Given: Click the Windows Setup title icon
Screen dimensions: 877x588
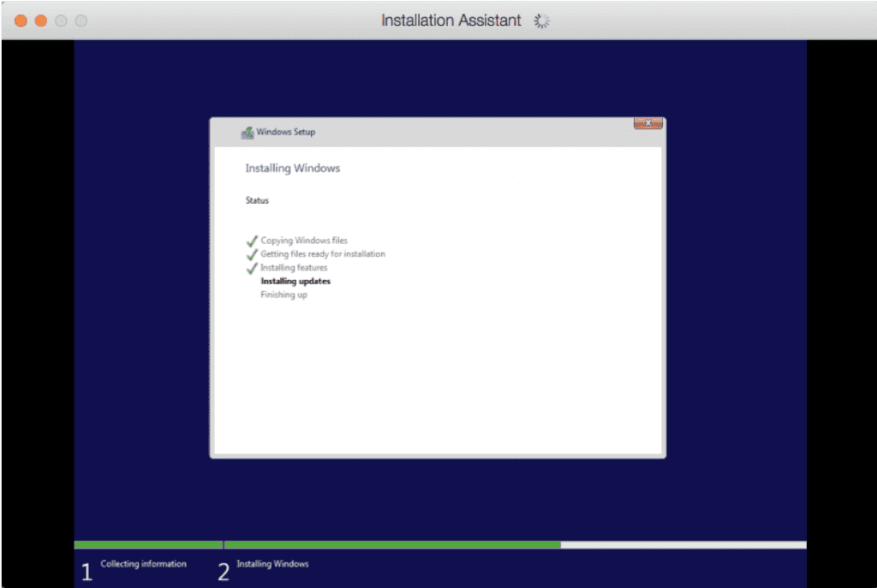Looking at the screenshot, I should [x=248, y=133].
